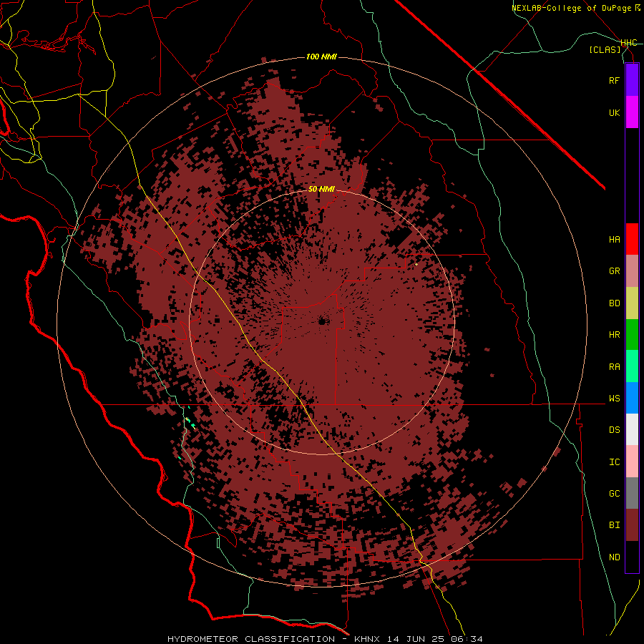Click the BD legend label
Screen dimensions: 644x644
[x=614, y=303]
